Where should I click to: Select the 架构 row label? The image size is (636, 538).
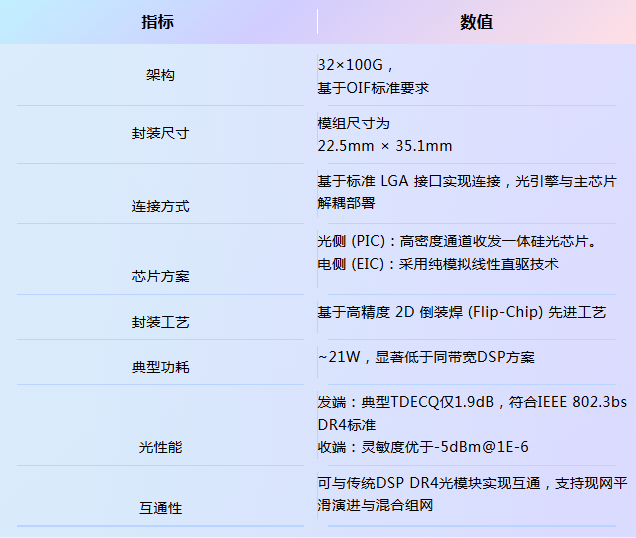(x=160, y=75)
